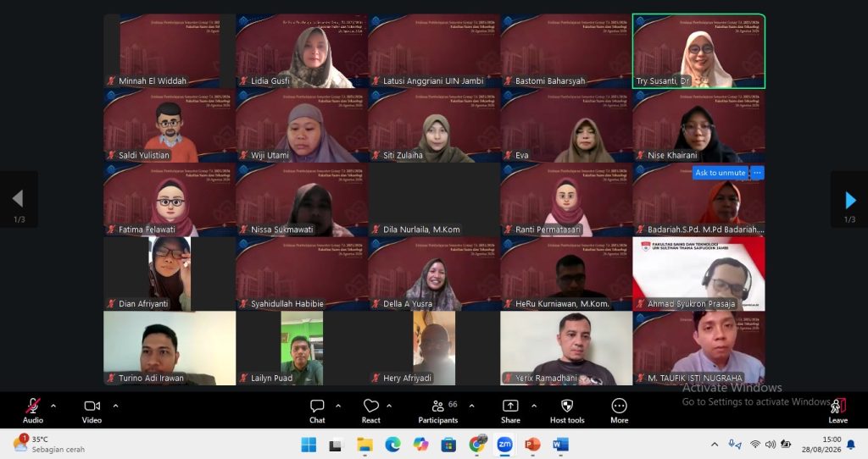
Task: Select Lidia Gusfi video tile
Action: tap(302, 51)
